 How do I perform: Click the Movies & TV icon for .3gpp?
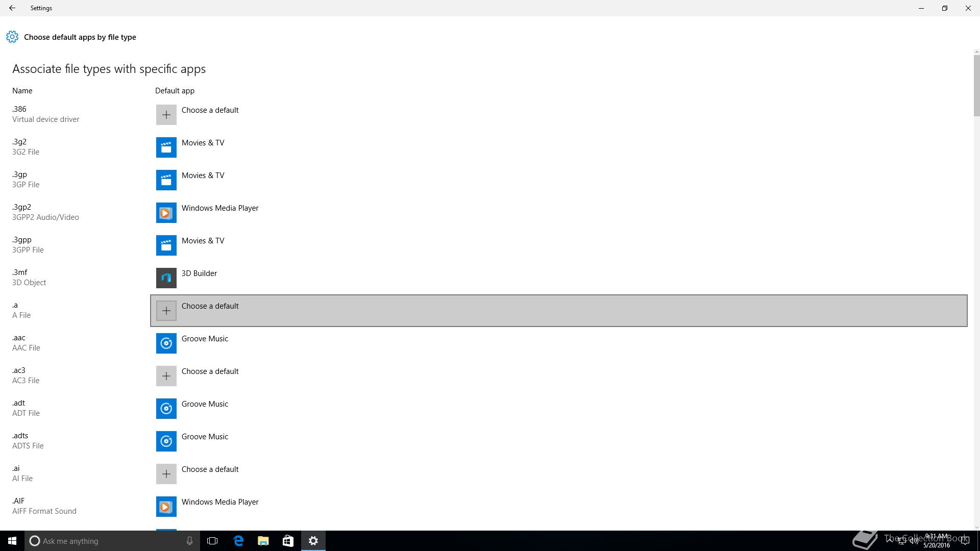coord(166,245)
